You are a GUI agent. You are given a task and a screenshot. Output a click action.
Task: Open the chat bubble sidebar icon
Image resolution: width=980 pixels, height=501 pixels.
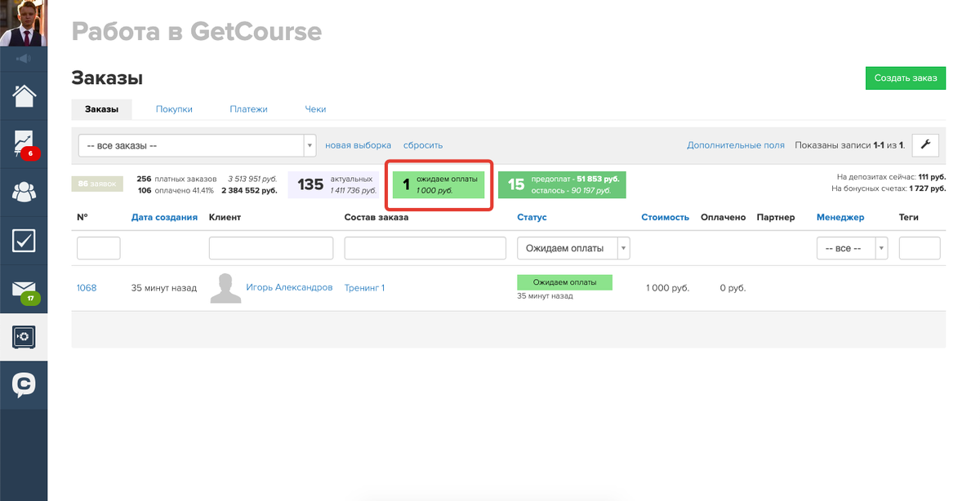click(24, 384)
